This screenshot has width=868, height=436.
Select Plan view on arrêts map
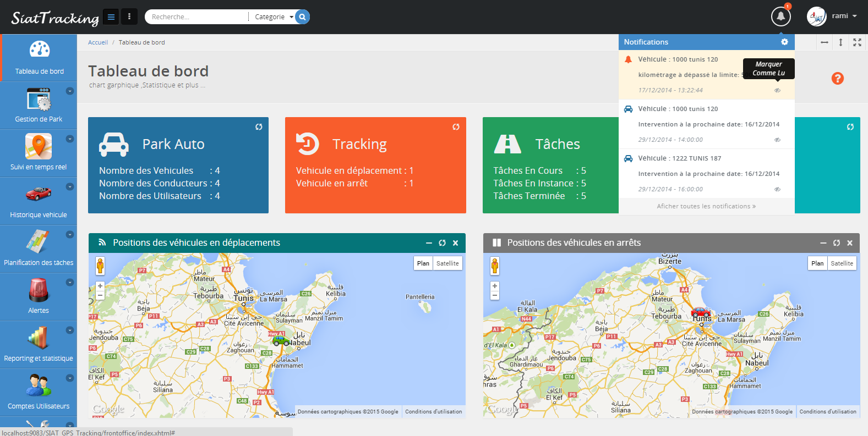click(x=817, y=263)
